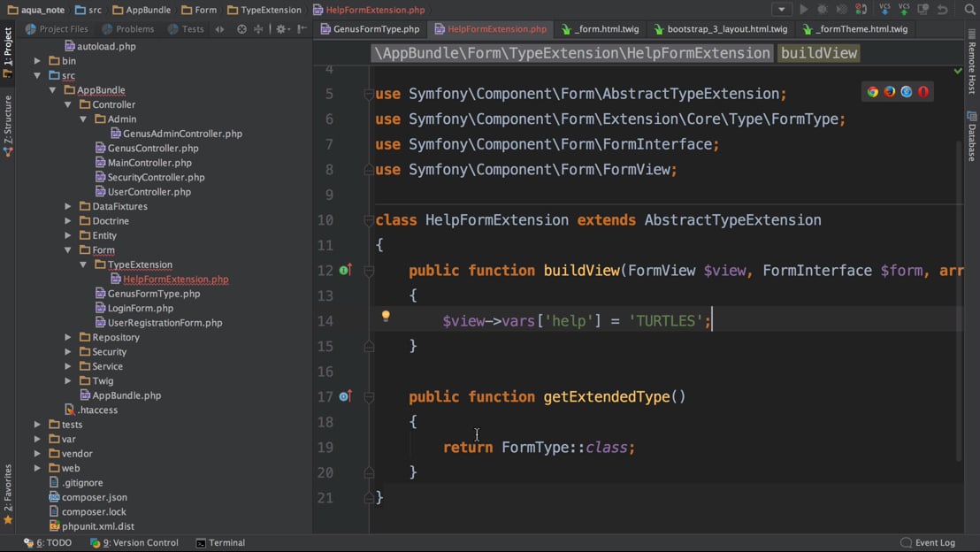Expand the Doctrine folder
Screen dimensions: 980x552
67,220
